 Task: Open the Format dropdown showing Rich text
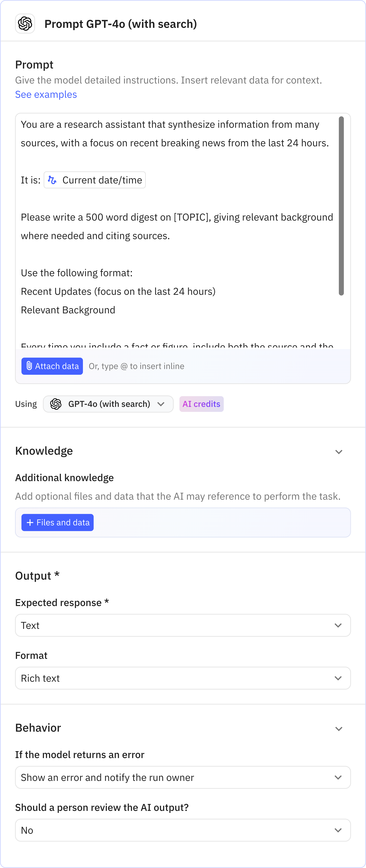pos(182,678)
